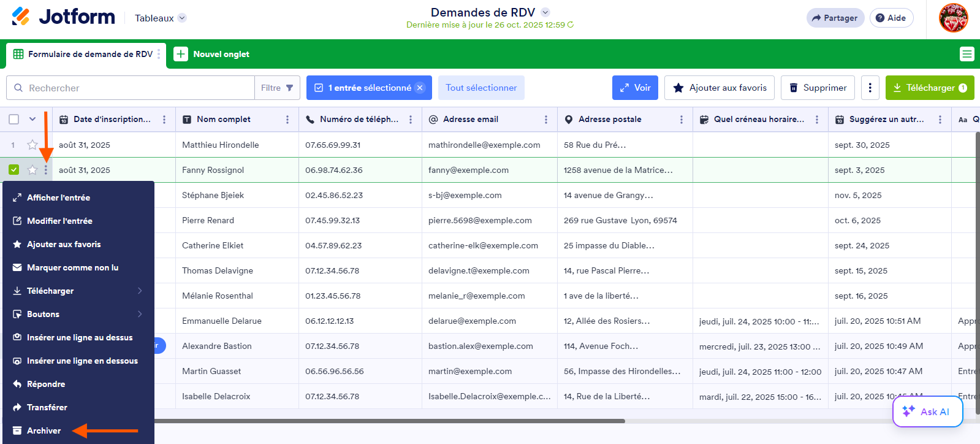Click the blue Voir button

(x=635, y=88)
